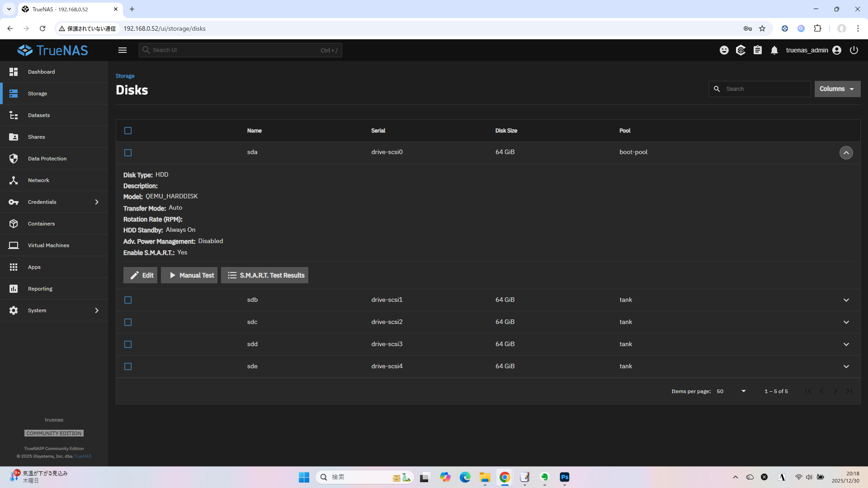Click the Manual Test button

pos(189,275)
